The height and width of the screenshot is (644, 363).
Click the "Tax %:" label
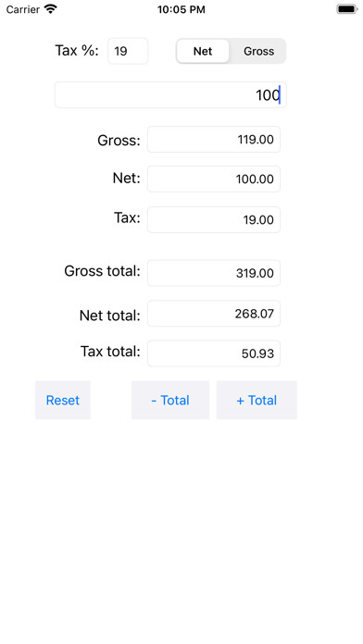tap(77, 51)
